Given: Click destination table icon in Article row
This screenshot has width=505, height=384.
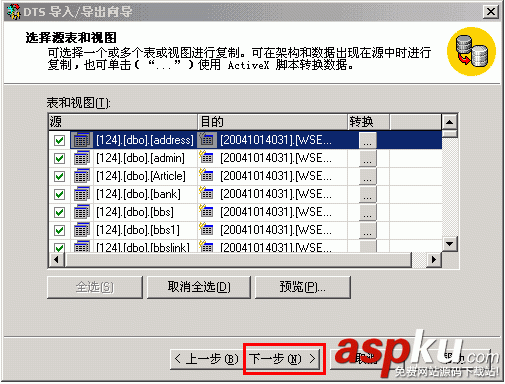Looking at the screenshot, I should (206, 175).
